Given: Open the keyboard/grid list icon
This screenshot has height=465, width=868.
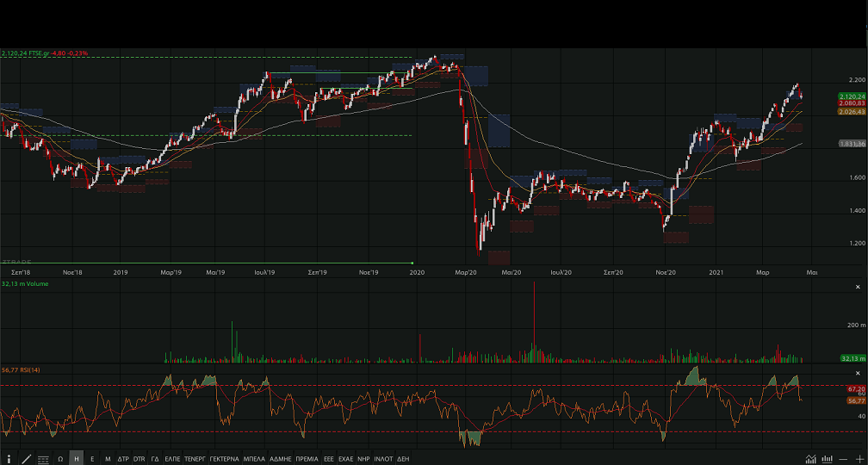Looking at the screenshot, I should coord(43,459).
